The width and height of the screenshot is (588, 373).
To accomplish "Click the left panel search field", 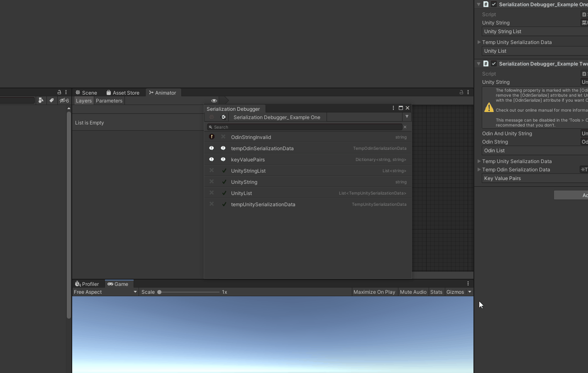I will point(17,100).
